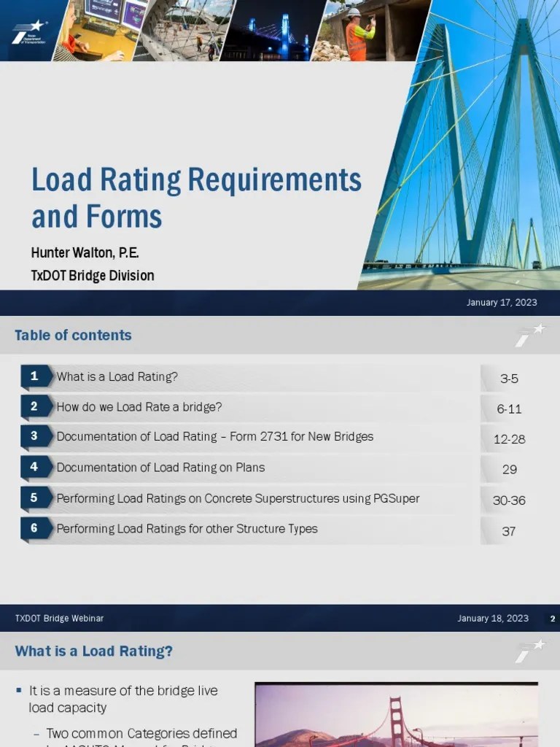Select number 6 badge in contents
560x747 pixels.
tap(36, 528)
